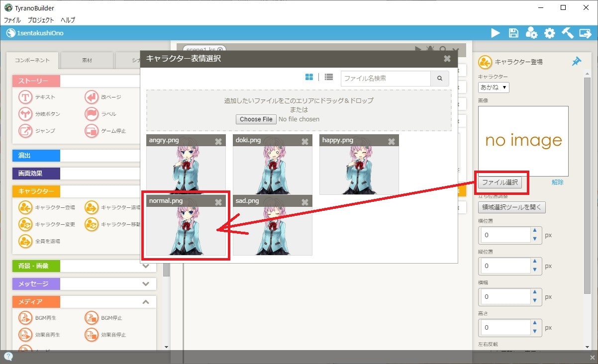Click the save floppy disk icon
Screen dimensions: 598x364
(x=513, y=33)
